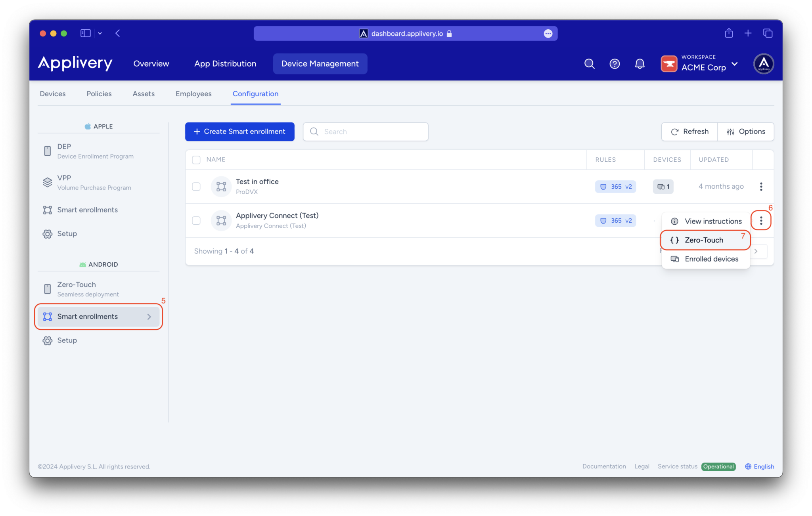The width and height of the screenshot is (812, 516).
Task: Toggle the select-all checkbox in the table header
Action: [x=196, y=159]
